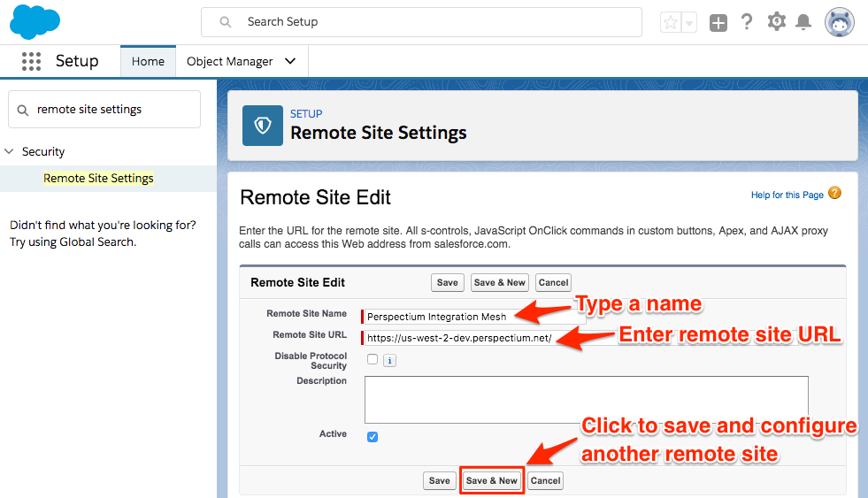Click the magnifier in Search Setup

pos(226,22)
